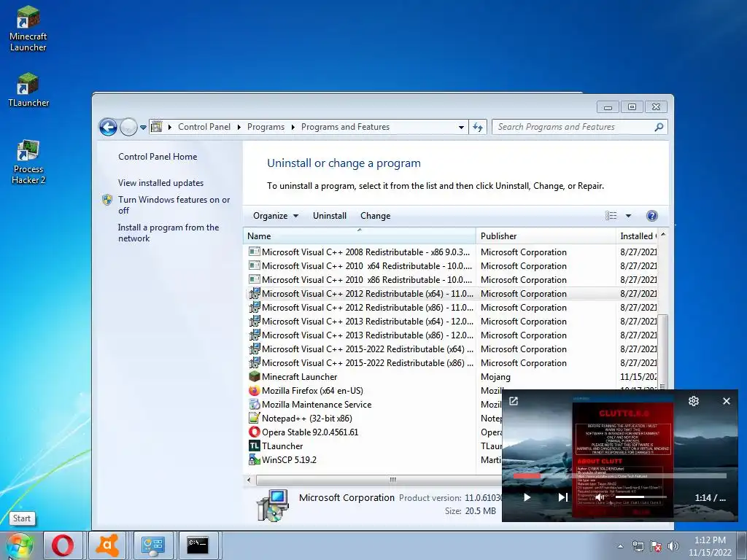Click the TLauncher list icon

coord(255,446)
